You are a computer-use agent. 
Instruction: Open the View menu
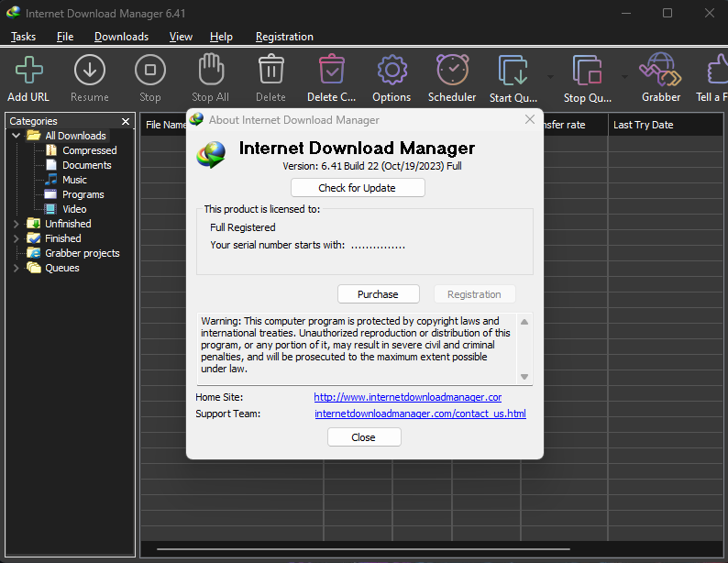pyautogui.click(x=181, y=37)
